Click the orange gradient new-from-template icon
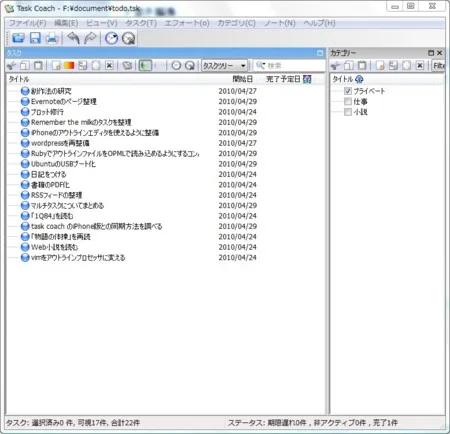This screenshot has width=450, height=434. point(69,65)
